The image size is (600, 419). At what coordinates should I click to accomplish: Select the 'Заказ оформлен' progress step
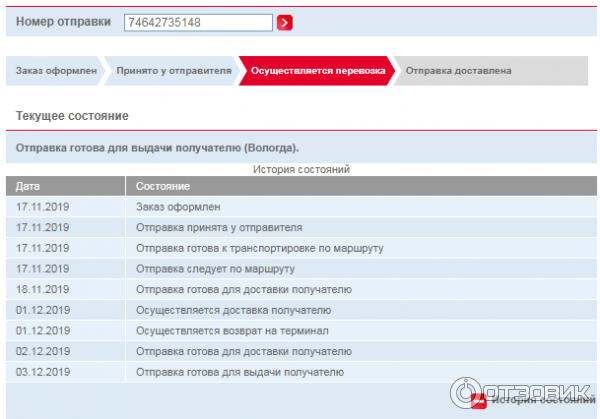click(55, 71)
